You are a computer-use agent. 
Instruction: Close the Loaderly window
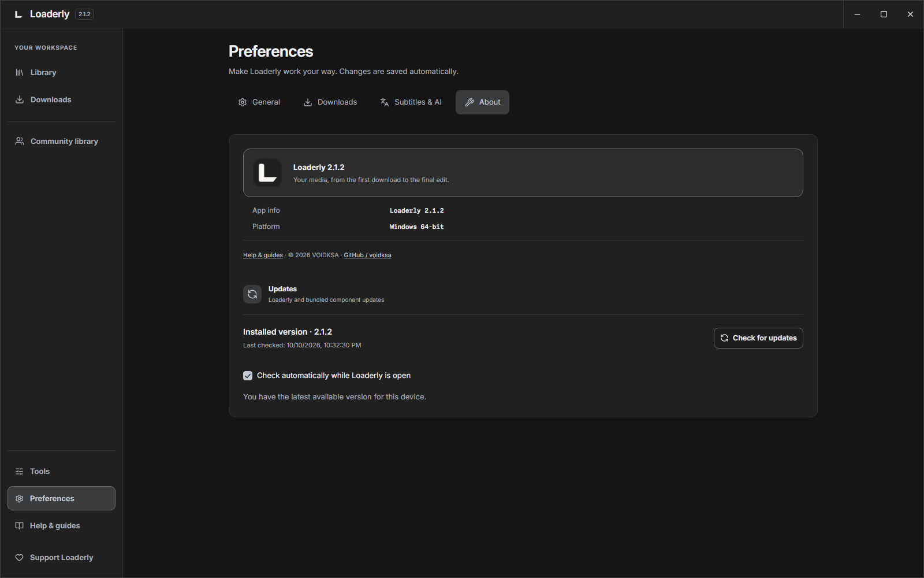pos(910,14)
